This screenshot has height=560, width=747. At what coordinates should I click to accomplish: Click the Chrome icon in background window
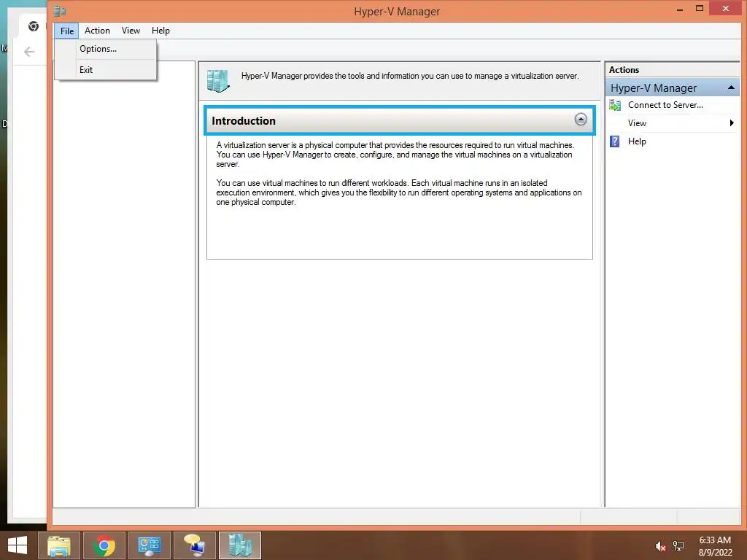(34, 26)
